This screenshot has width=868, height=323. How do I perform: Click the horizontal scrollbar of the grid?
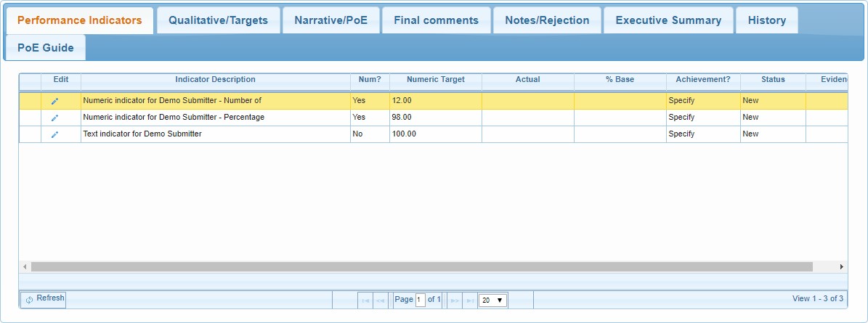[x=421, y=267]
